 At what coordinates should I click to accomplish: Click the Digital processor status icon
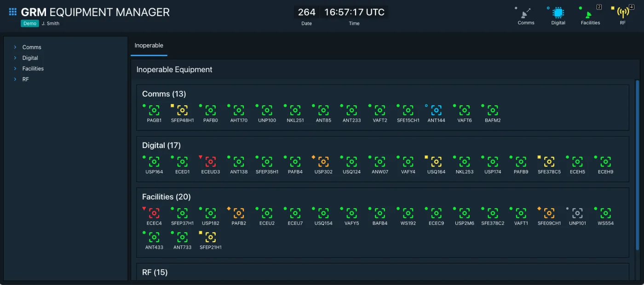558,13
